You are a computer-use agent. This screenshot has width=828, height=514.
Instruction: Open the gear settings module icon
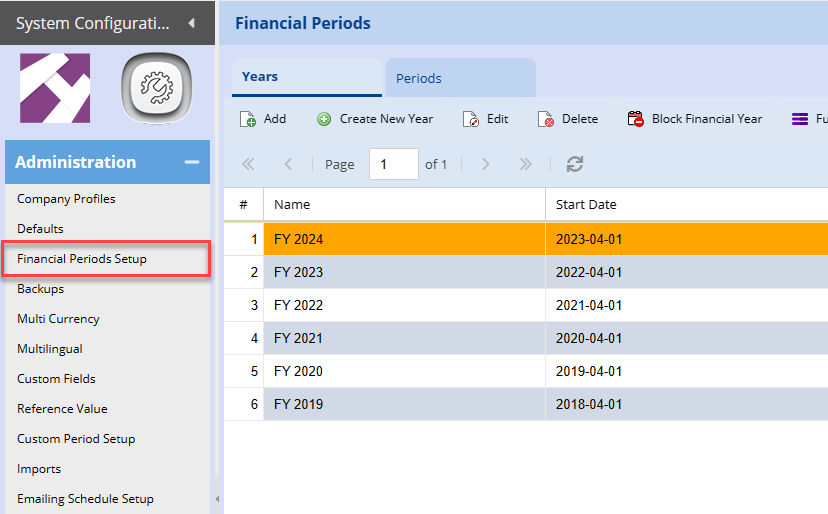156,89
